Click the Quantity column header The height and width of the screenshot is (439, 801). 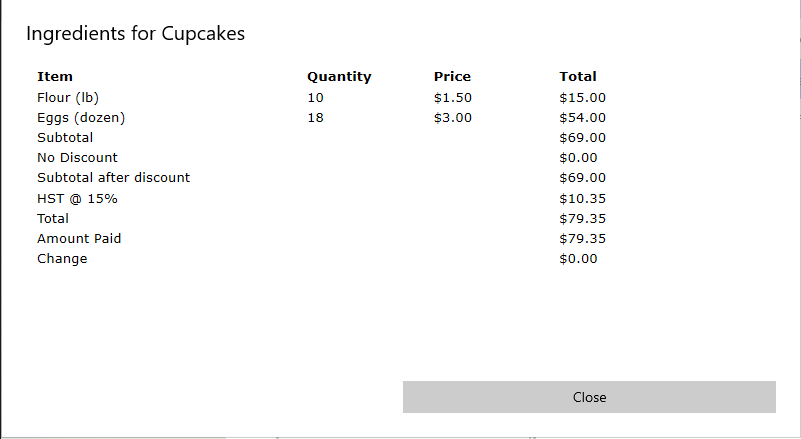[x=339, y=77]
